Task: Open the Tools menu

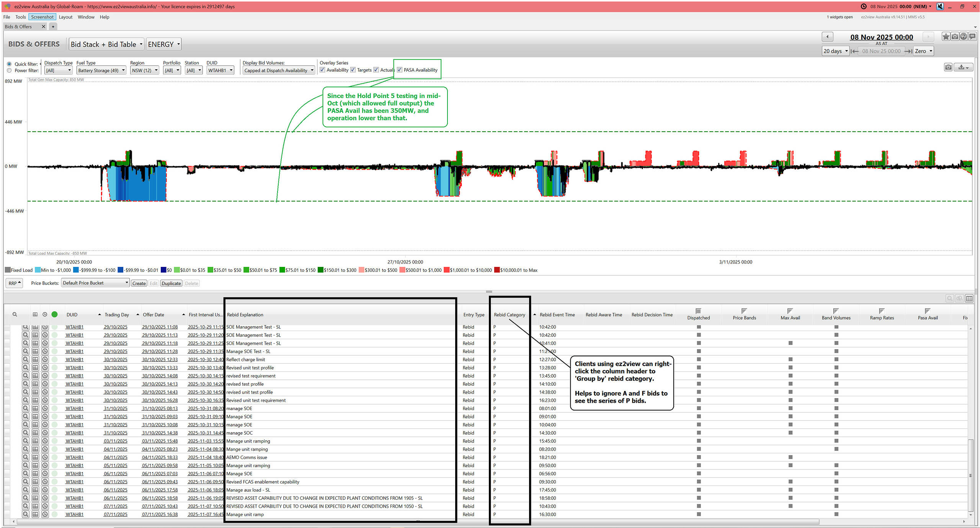Action: 20,17
